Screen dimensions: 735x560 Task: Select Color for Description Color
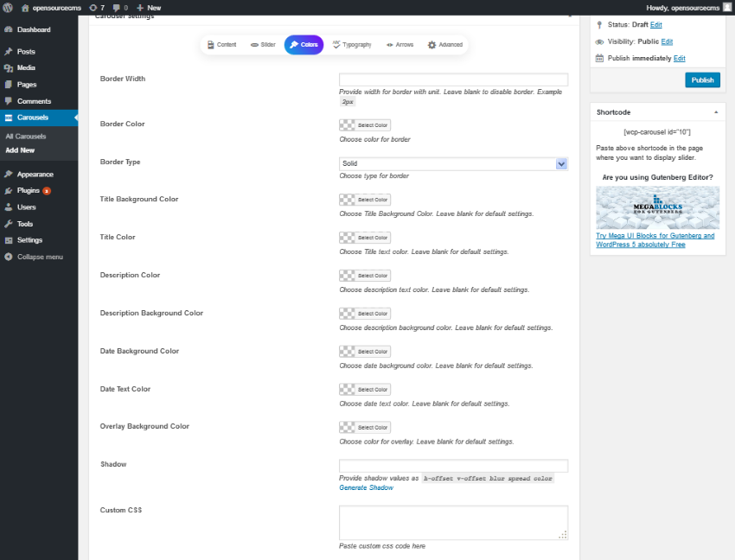point(365,276)
